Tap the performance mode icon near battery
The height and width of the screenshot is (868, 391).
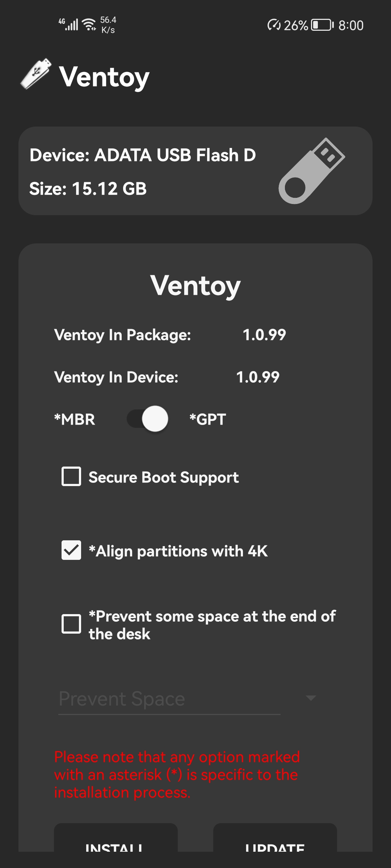pos(274,25)
